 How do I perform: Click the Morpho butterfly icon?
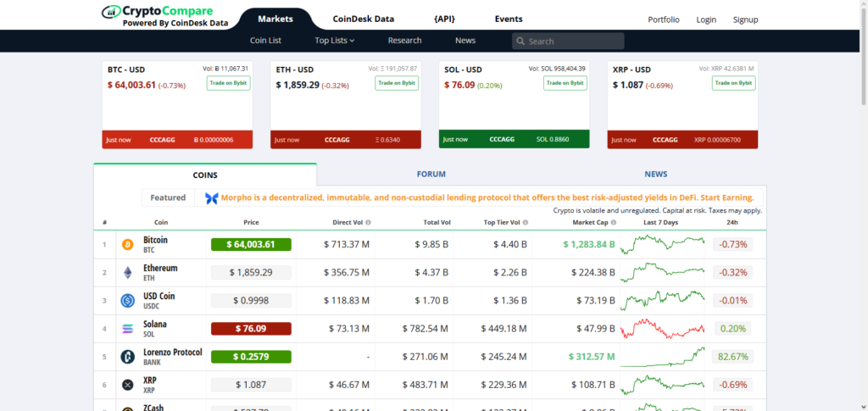coord(211,198)
